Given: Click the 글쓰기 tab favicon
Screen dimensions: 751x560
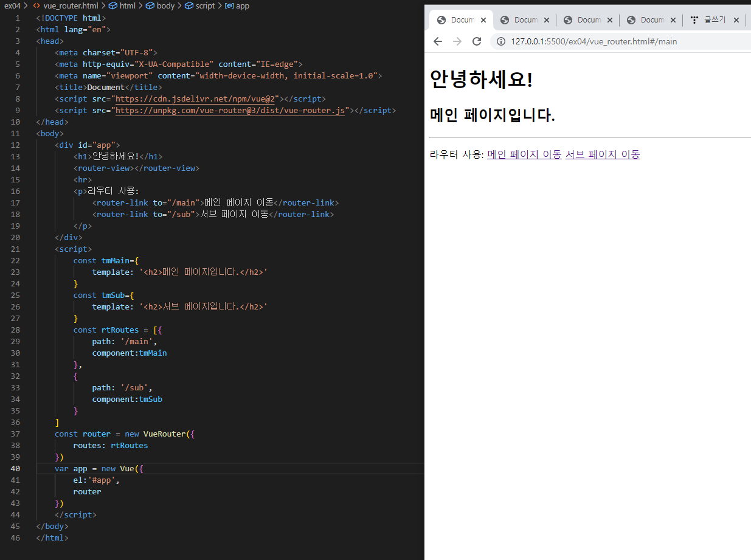Looking at the screenshot, I should click(694, 20).
